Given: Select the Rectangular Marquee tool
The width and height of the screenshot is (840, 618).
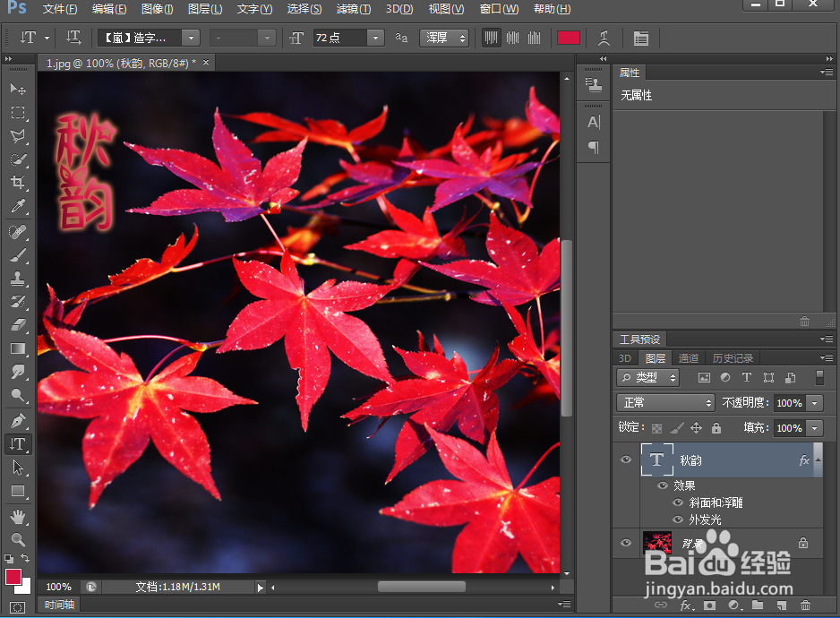Looking at the screenshot, I should click(18, 112).
